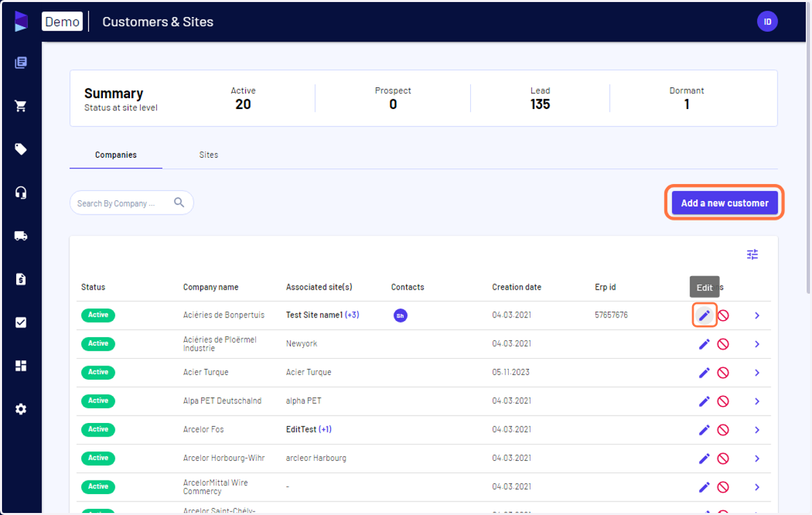
Task: Deactivate Aciéries de Bonpertuis with block icon
Action: (723, 315)
